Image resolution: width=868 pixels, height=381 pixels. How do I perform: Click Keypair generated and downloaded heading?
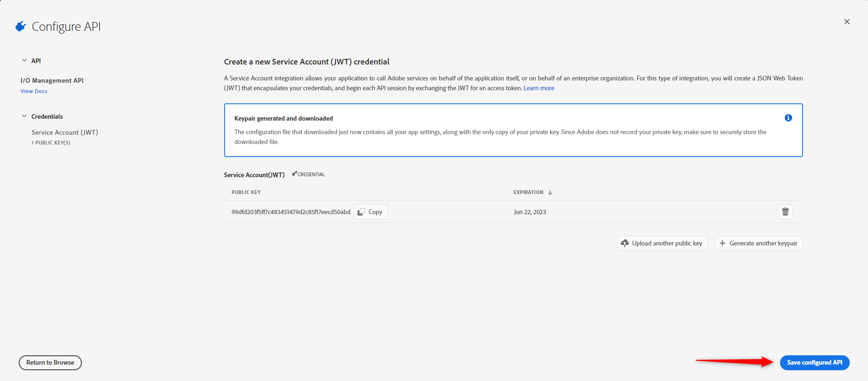pos(284,118)
